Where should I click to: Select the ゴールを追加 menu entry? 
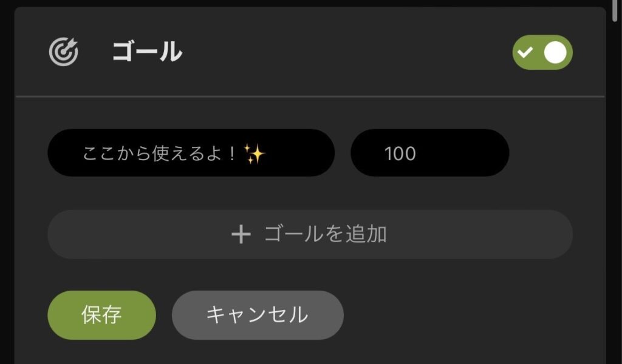(311, 234)
